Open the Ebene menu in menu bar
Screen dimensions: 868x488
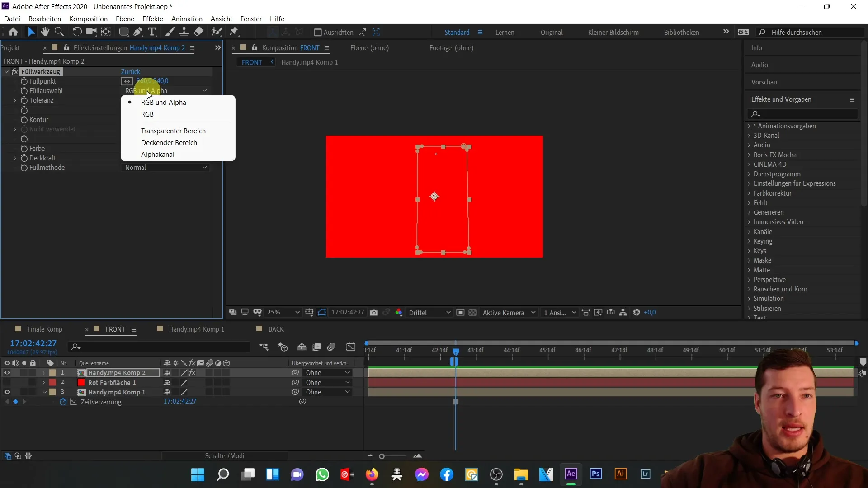point(125,19)
